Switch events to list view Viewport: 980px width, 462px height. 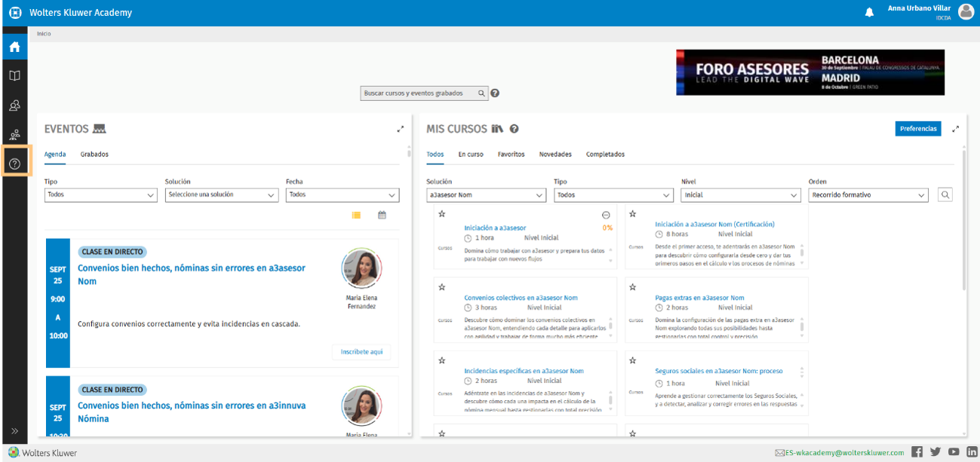pyautogui.click(x=356, y=215)
